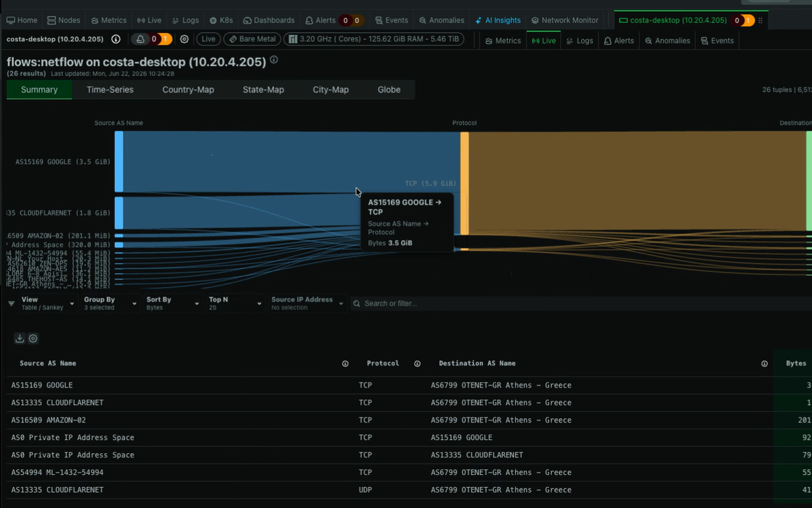Image resolution: width=812 pixels, height=508 pixels.
Task: Open the K8s tab
Action: (x=221, y=20)
